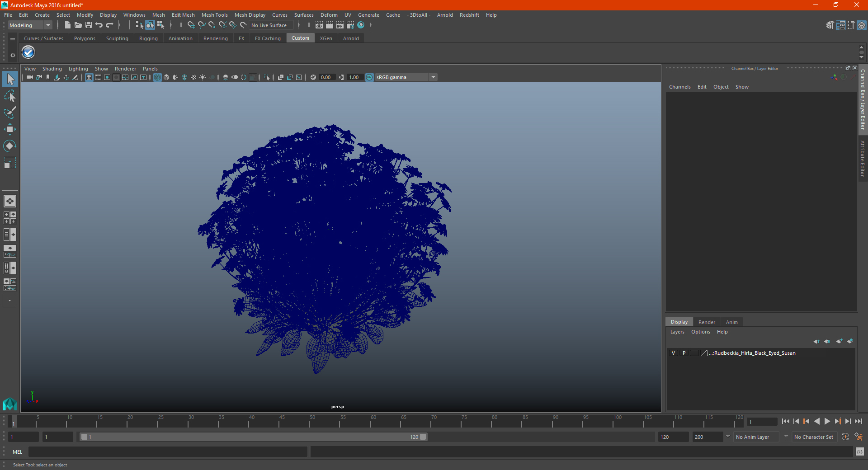
Task: Open the Deform menu
Action: [x=329, y=15]
